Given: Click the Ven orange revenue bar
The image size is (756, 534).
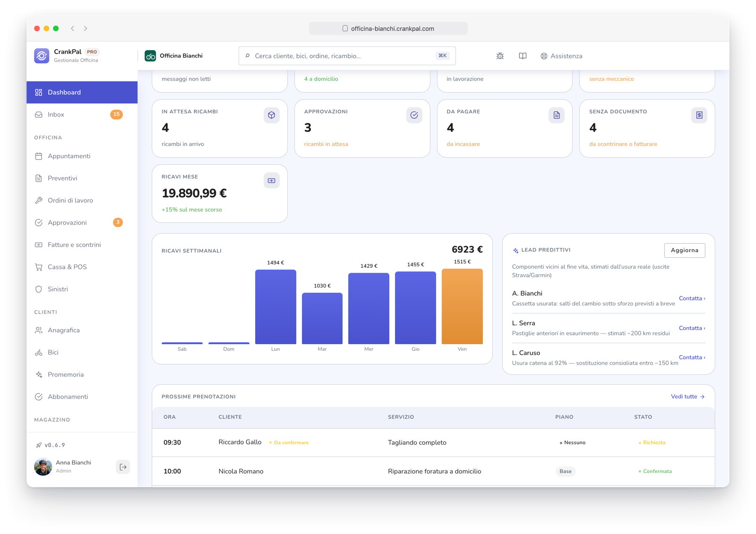Looking at the screenshot, I should coord(462,306).
